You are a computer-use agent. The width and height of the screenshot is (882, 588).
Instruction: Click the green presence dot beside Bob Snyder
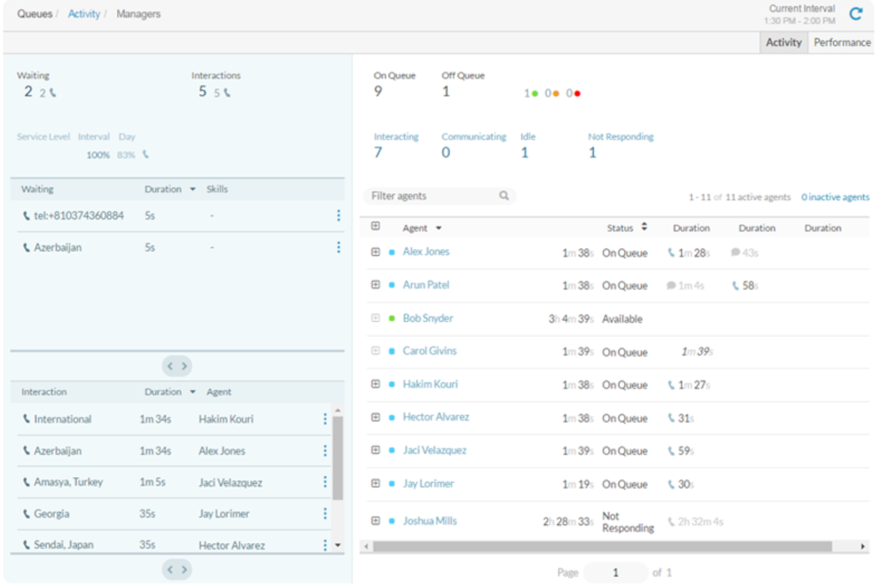(392, 318)
